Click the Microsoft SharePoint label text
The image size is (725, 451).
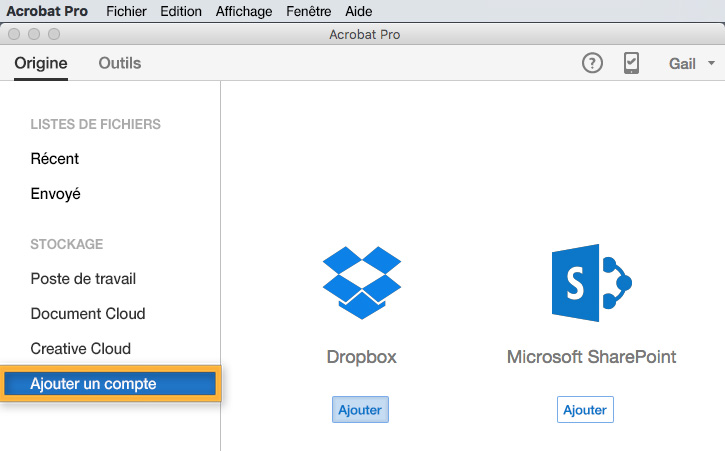click(x=591, y=357)
